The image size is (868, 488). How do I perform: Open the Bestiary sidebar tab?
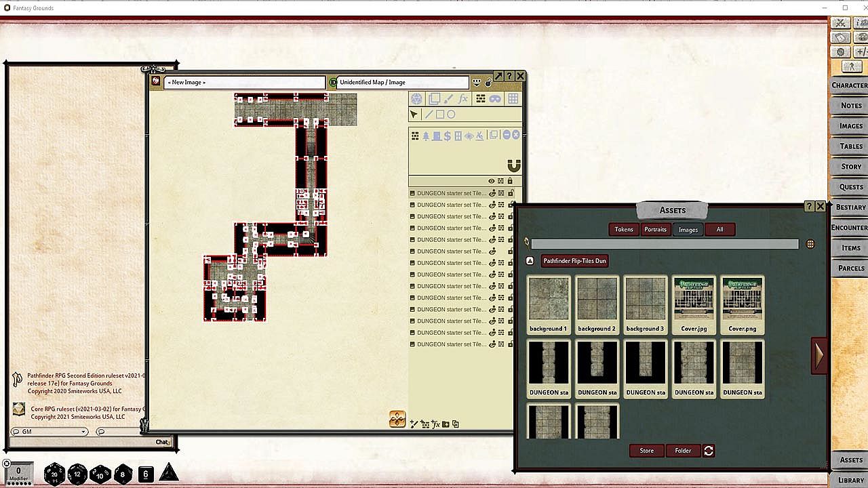[x=850, y=207]
